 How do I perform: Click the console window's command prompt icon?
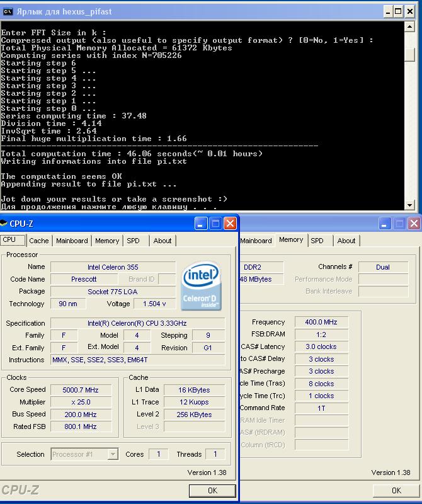click(x=8, y=12)
